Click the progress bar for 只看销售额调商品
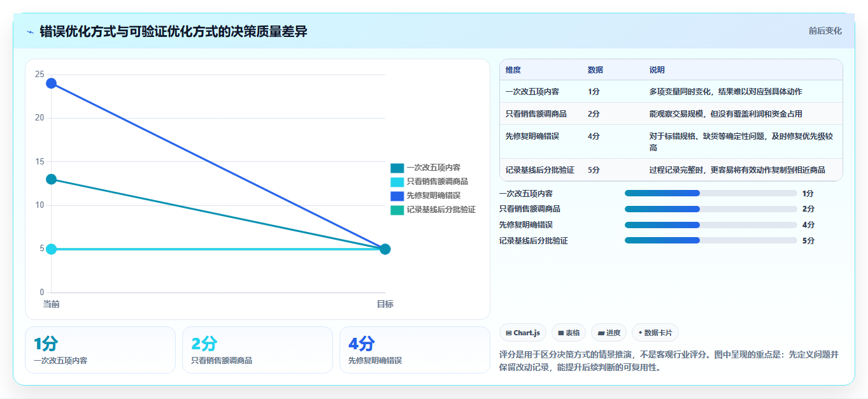 tap(711, 209)
